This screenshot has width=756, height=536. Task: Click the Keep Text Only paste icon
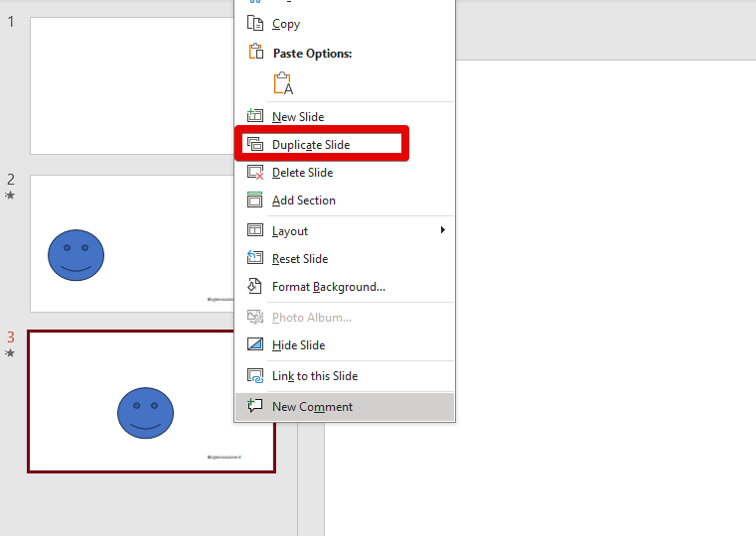(x=282, y=84)
